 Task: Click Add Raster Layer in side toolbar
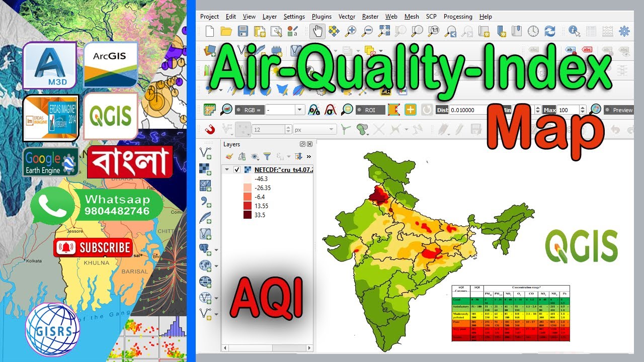[x=205, y=169]
